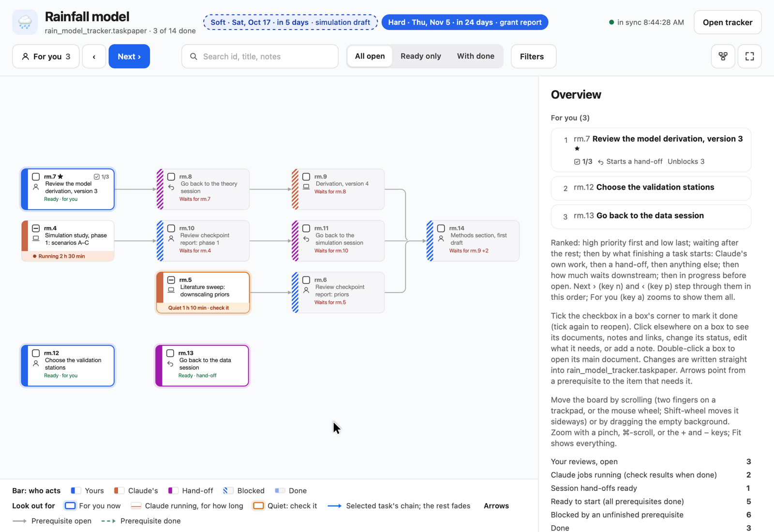Viewport: 774px width, 532px height.
Task: Click the laptop icon on rm.5 card
Action: [x=171, y=290]
